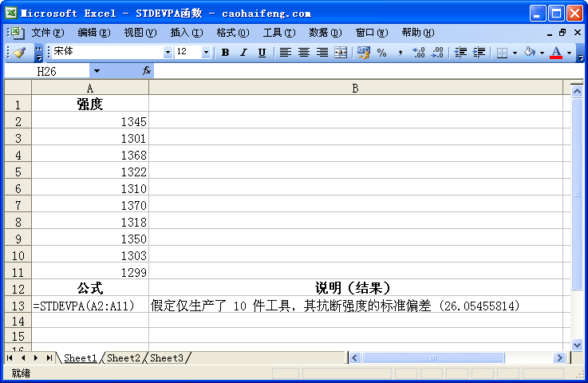The height and width of the screenshot is (383, 588).
Task: Open the 视图 menu
Action: 140,33
